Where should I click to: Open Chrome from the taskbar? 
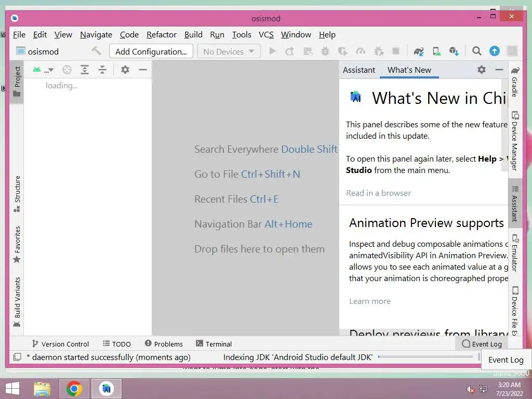pos(74,389)
